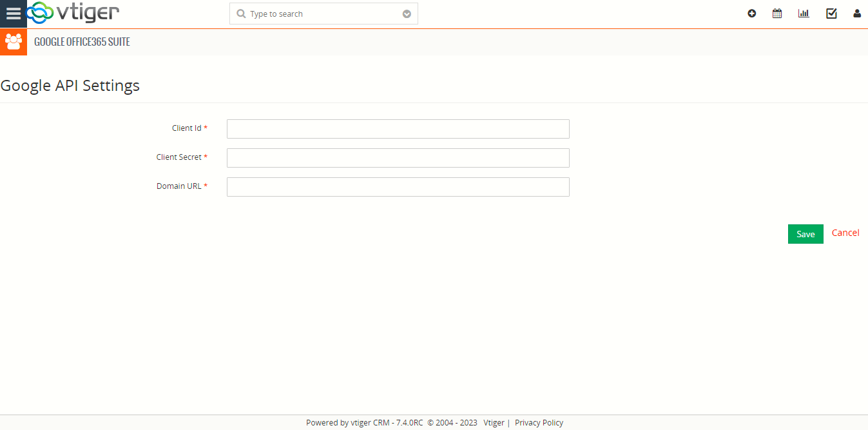Open the Calendar icon in the header
This screenshot has width=868, height=430.
(x=777, y=14)
